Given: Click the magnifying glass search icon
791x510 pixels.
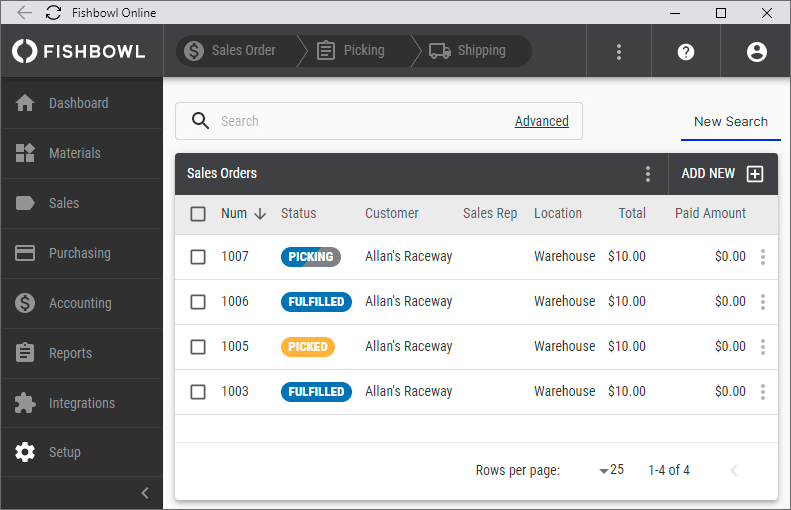Looking at the screenshot, I should pos(200,121).
